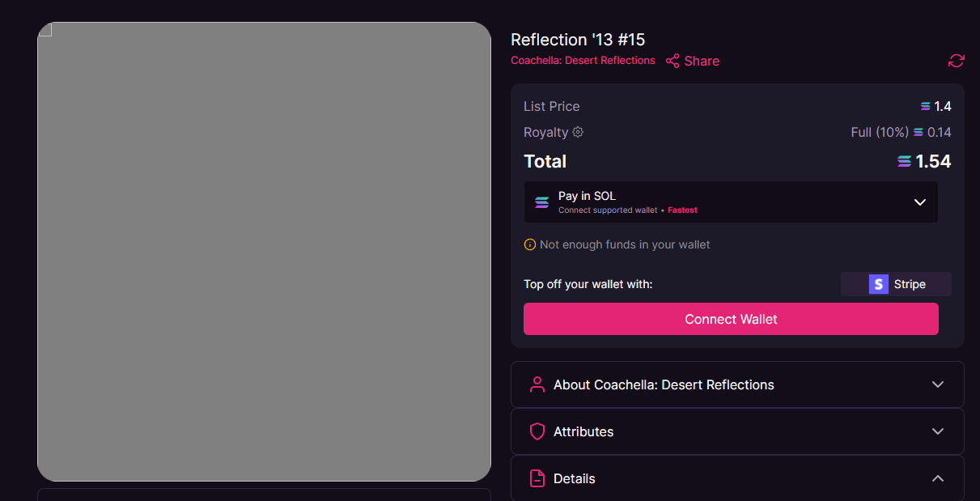
Task: Click the share icon next to Share
Action: pyautogui.click(x=672, y=61)
